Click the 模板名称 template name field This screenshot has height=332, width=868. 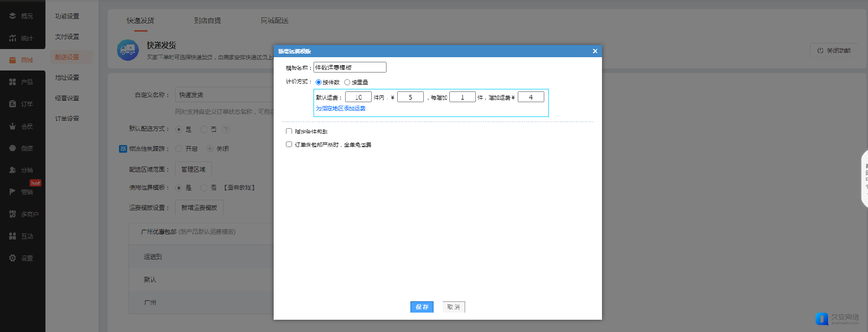[x=350, y=67]
